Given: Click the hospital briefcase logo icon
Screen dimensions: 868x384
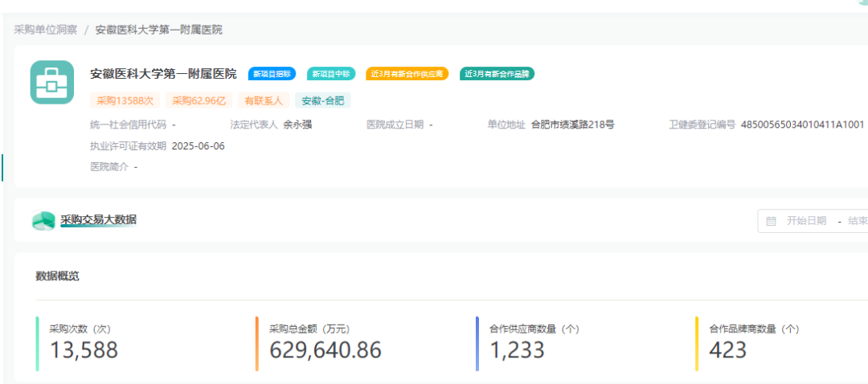Looking at the screenshot, I should 52,82.
